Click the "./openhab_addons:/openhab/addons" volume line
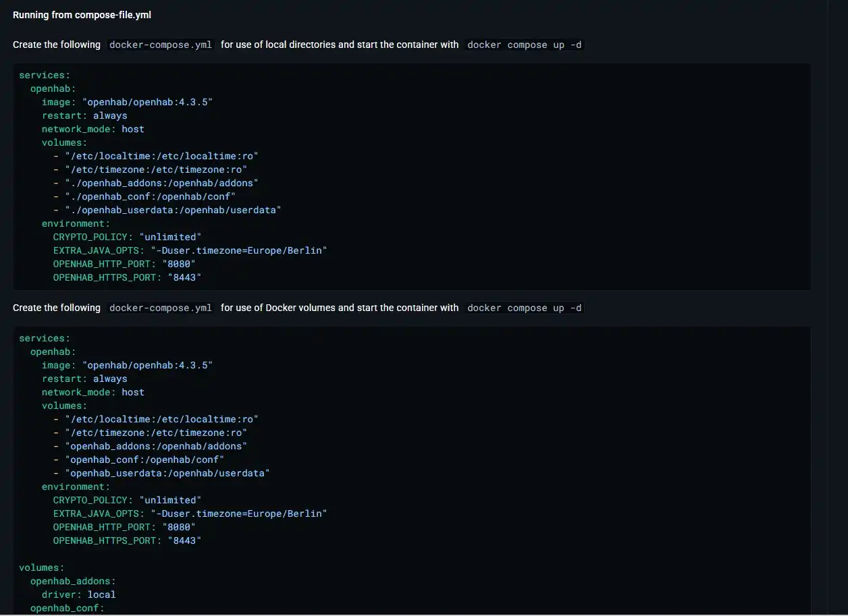 (x=156, y=183)
